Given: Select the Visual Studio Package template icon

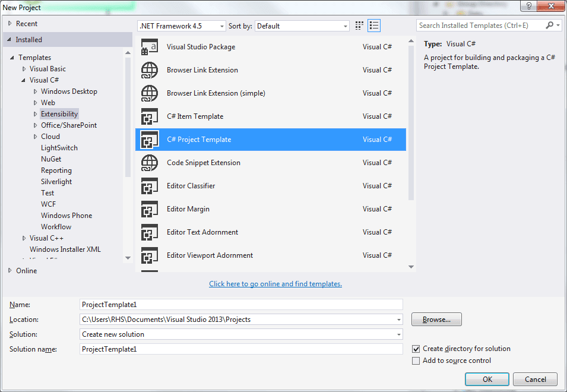Looking at the screenshot, I should tap(149, 46).
